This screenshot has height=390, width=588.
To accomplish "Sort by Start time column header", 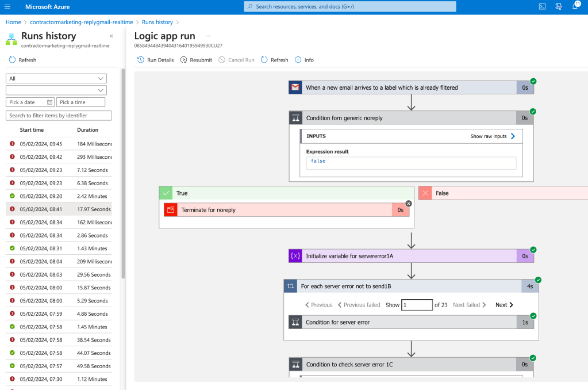I will [x=32, y=130].
